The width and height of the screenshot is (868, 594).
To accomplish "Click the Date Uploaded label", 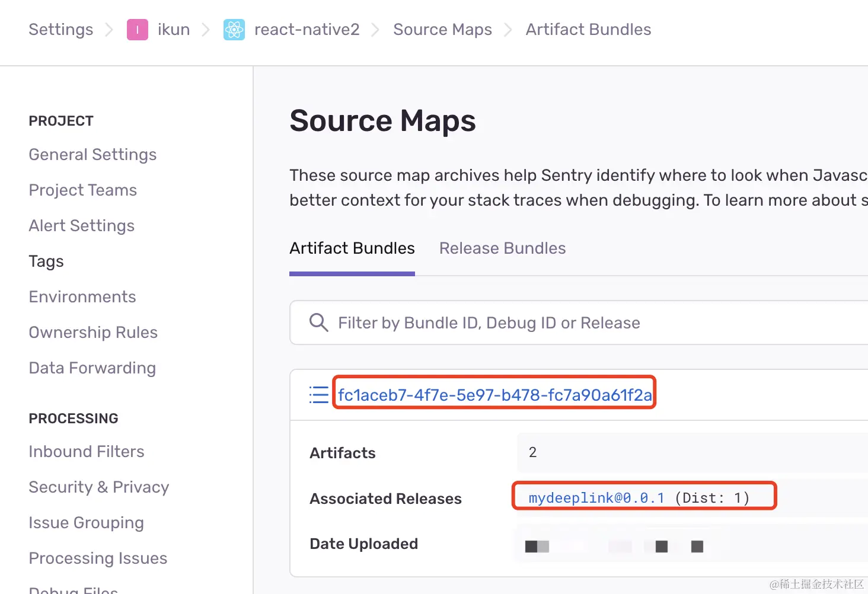I will click(x=364, y=544).
